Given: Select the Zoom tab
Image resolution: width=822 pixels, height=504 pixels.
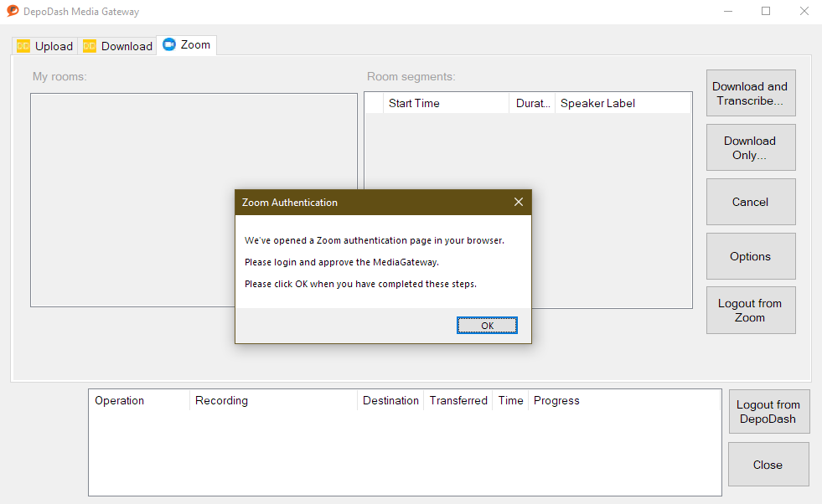Looking at the screenshot, I should pyautogui.click(x=187, y=45).
